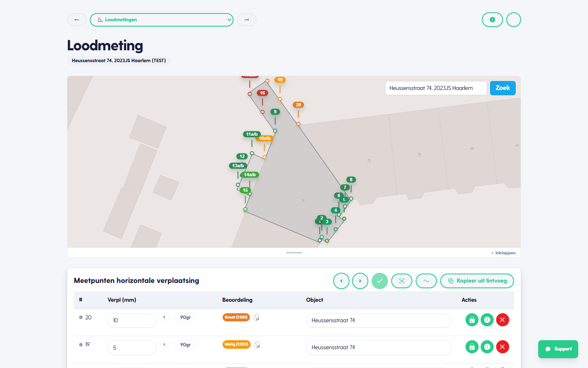Click Kopieer uit lintvoeg button

(x=477, y=281)
